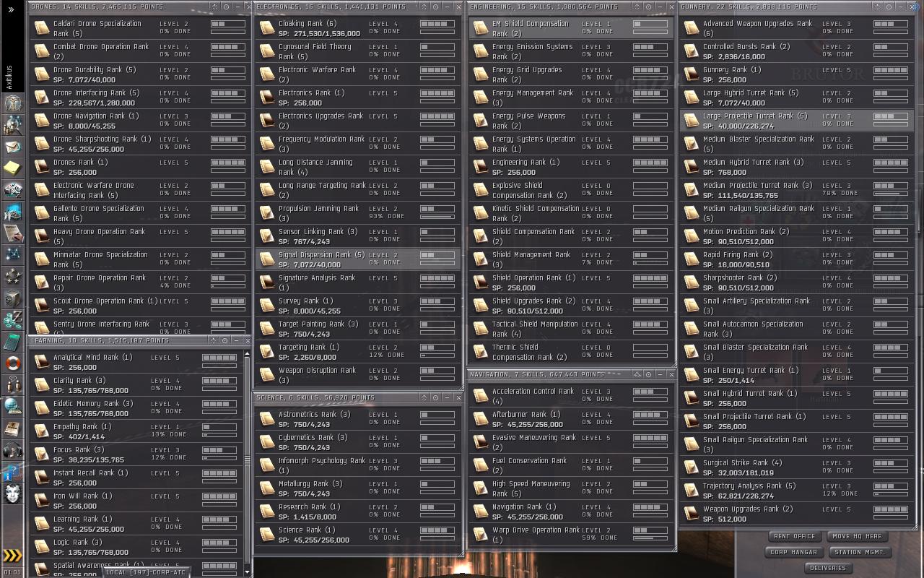This screenshot has height=578, width=924.
Task: Toggle the pin on the Science window
Action: point(425,397)
